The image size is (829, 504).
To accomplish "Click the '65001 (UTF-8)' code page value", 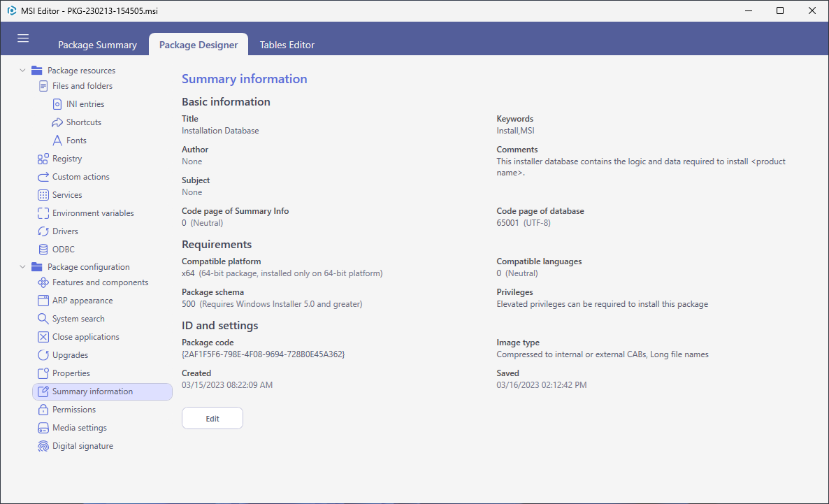I will pyautogui.click(x=524, y=223).
